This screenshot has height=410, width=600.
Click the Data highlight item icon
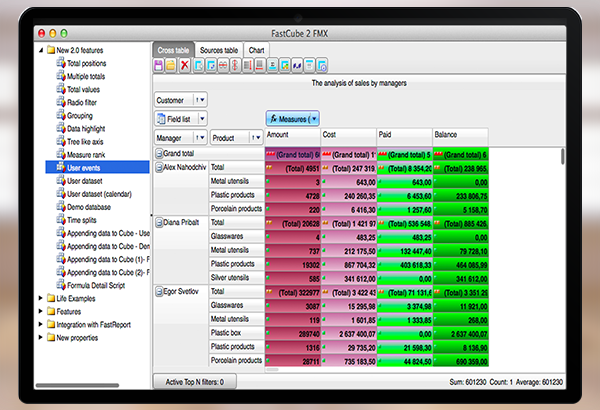(61, 128)
